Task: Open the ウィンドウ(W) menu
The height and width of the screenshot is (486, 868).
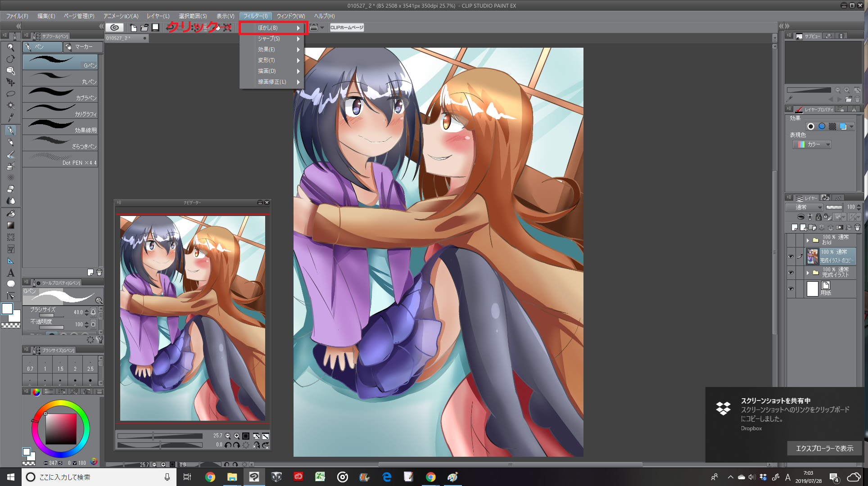Action: point(291,16)
